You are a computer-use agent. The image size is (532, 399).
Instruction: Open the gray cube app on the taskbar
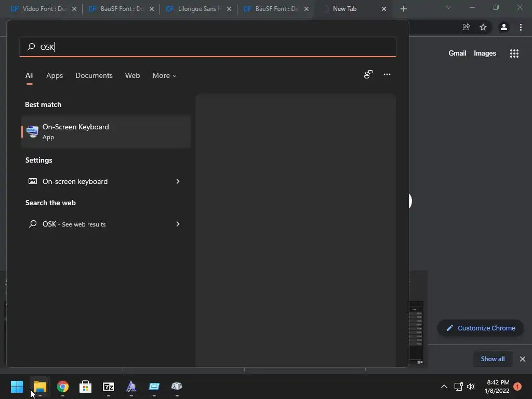tap(177, 386)
